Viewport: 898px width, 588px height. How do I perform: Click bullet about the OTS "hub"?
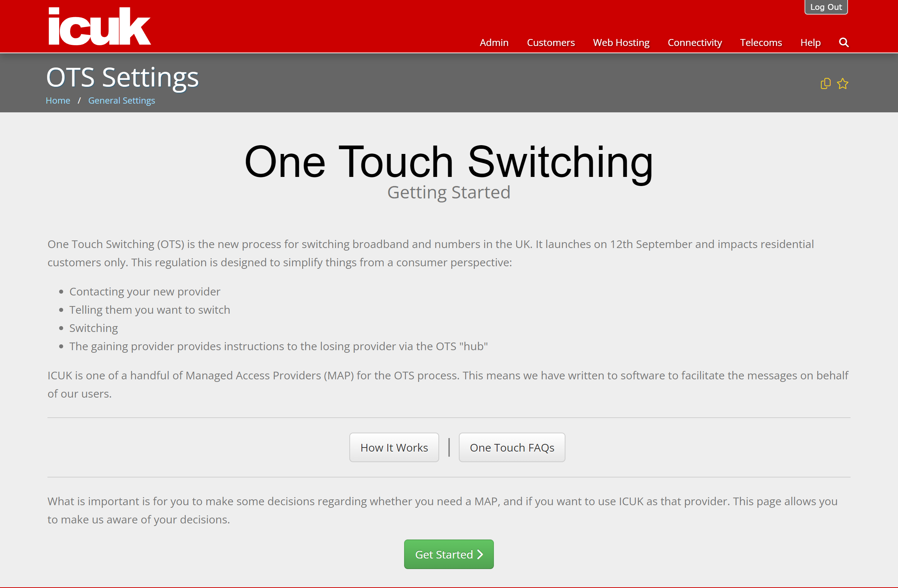(279, 346)
